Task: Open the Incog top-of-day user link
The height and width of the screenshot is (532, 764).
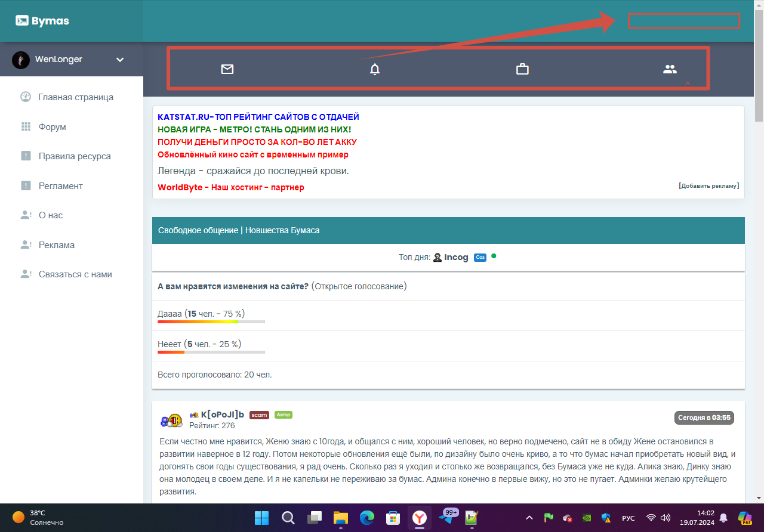Action: [456, 257]
